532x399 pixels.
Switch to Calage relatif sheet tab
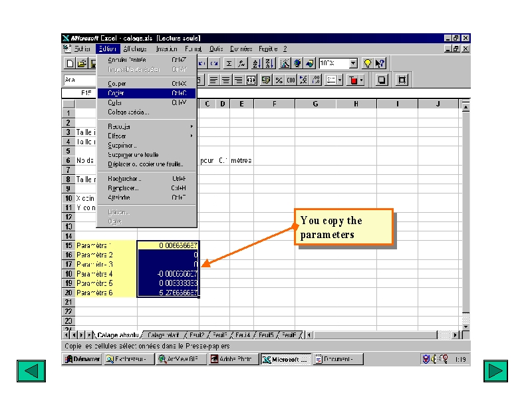point(163,335)
